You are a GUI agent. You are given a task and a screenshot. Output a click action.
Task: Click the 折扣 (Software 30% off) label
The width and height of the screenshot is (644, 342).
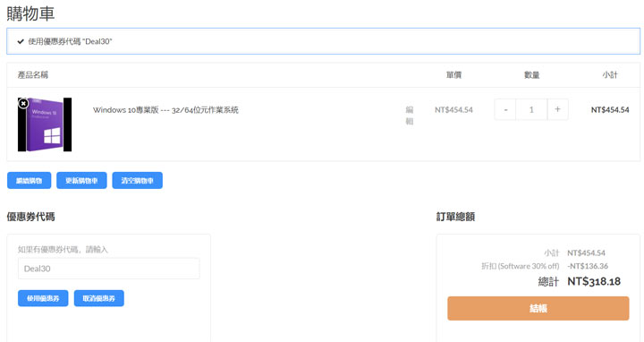(x=521, y=266)
